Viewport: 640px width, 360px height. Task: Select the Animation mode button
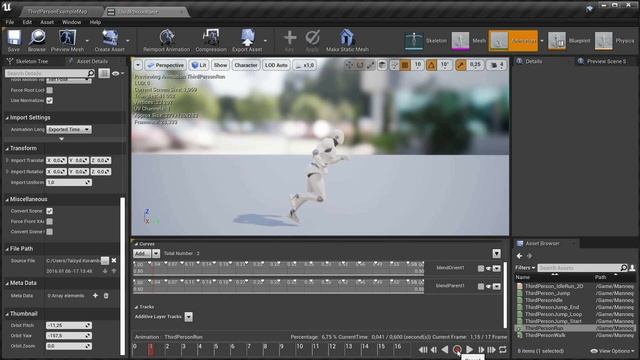point(513,41)
